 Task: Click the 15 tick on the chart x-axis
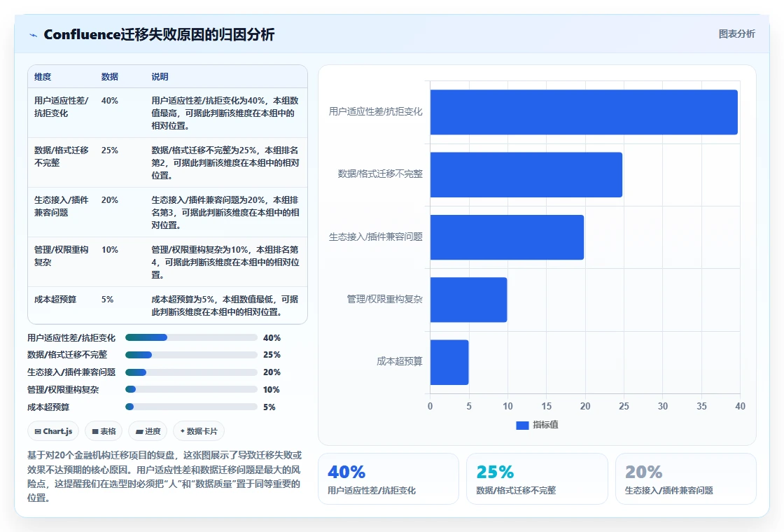pyautogui.click(x=547, y=406)
